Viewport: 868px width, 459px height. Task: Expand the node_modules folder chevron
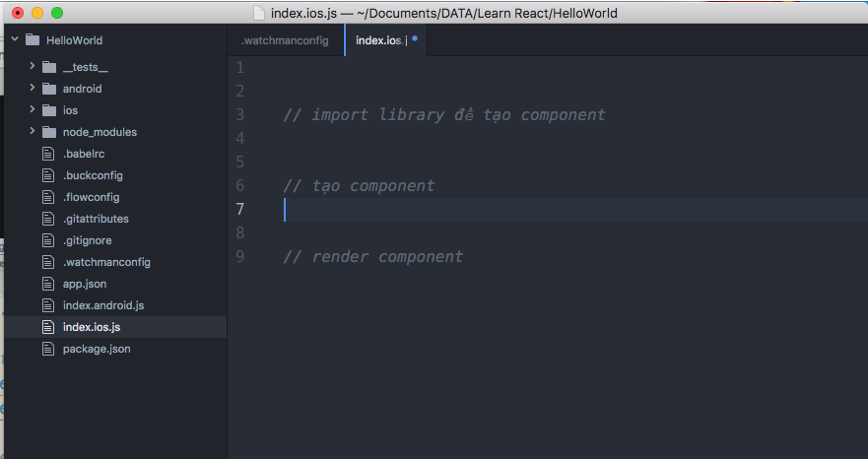coord(33,131)
